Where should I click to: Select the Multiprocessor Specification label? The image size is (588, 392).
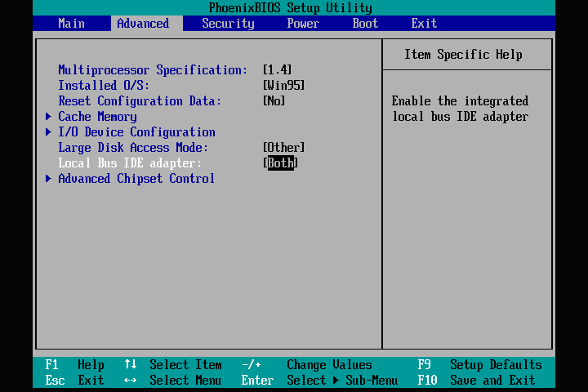click(x=153, y=70)
